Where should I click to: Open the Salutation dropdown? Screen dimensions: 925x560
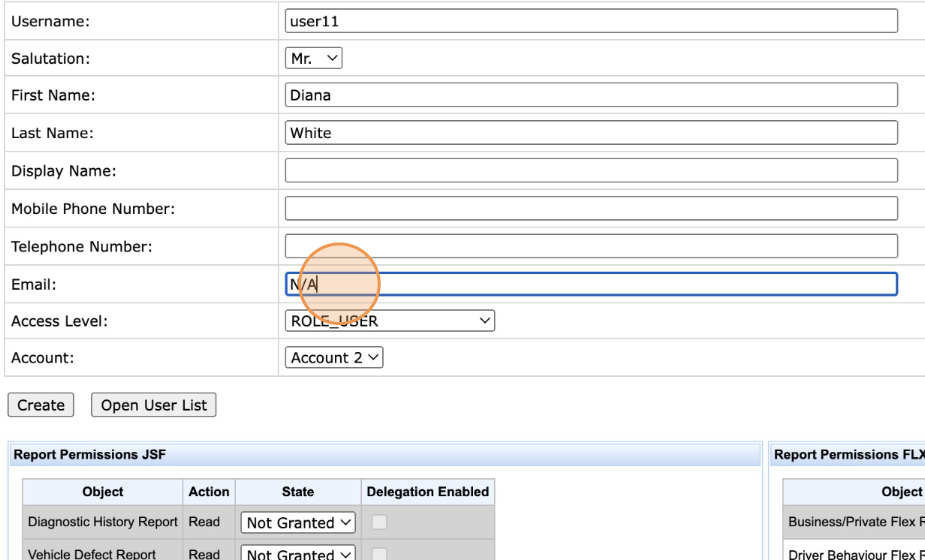[x=314, y=59]
